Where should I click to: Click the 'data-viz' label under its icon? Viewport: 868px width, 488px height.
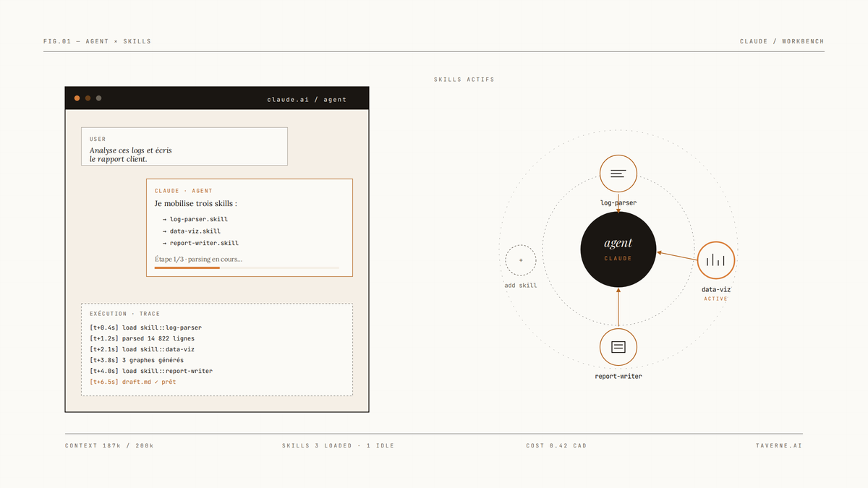716,289
